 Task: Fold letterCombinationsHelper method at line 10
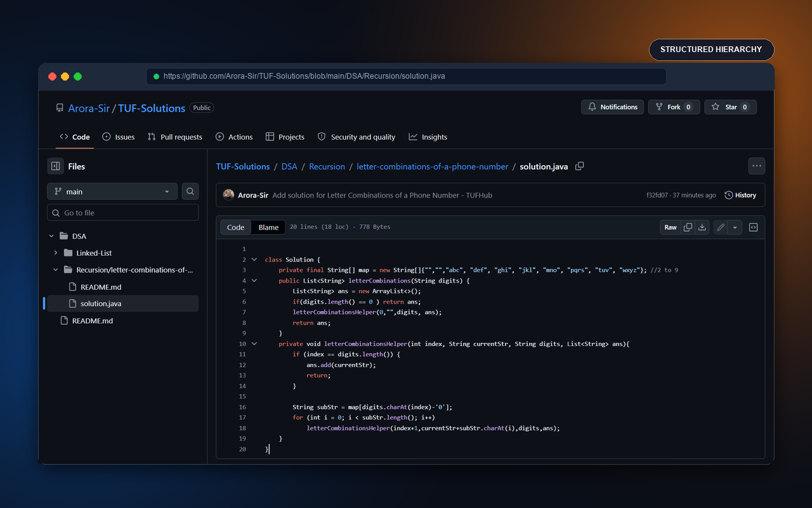254,344
